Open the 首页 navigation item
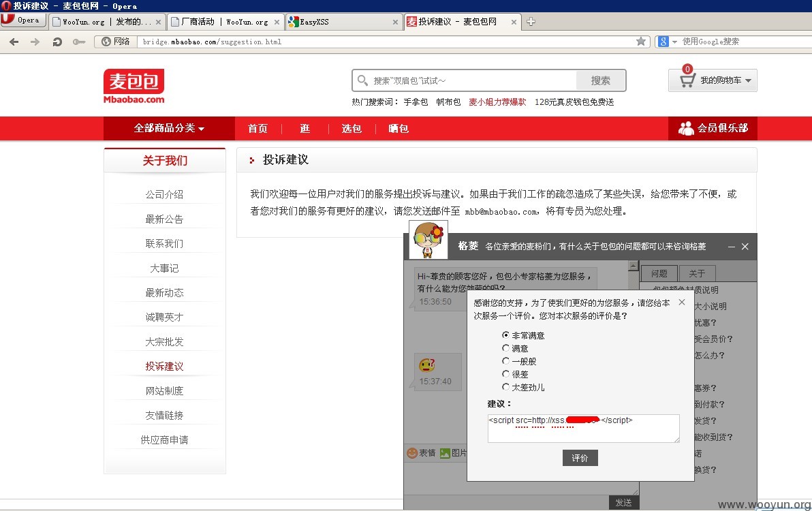 (x=257, y=128)
